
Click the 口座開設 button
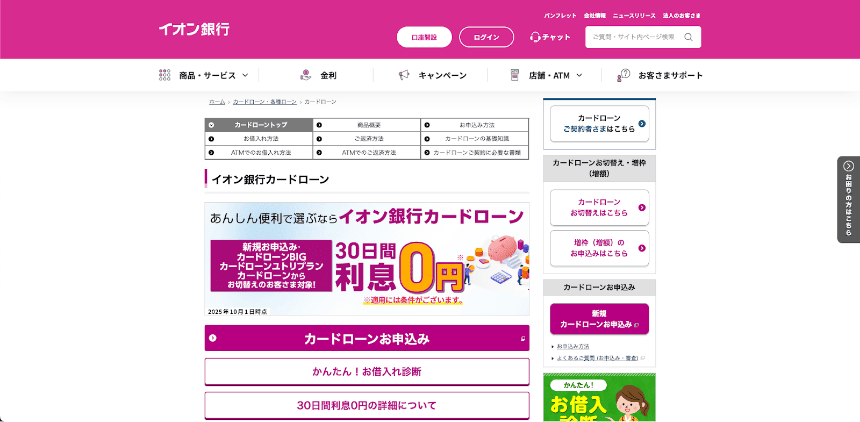tap(424, 37)
